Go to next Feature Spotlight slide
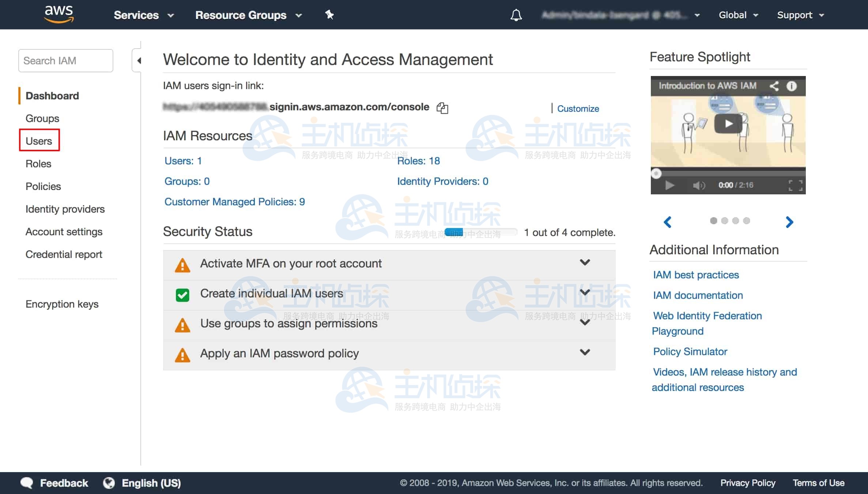 789,222
